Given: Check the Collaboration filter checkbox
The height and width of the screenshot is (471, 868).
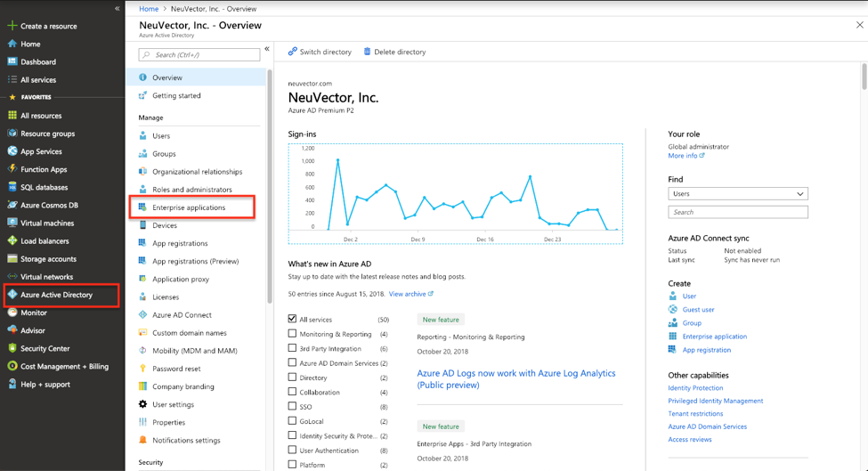Looking at the screenshot, I should click(x=292, y=391).
